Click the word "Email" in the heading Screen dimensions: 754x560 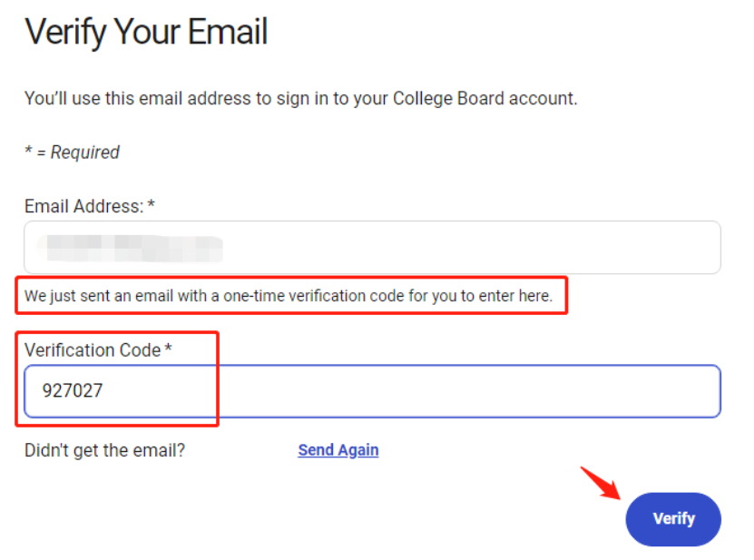click(228, 32)
